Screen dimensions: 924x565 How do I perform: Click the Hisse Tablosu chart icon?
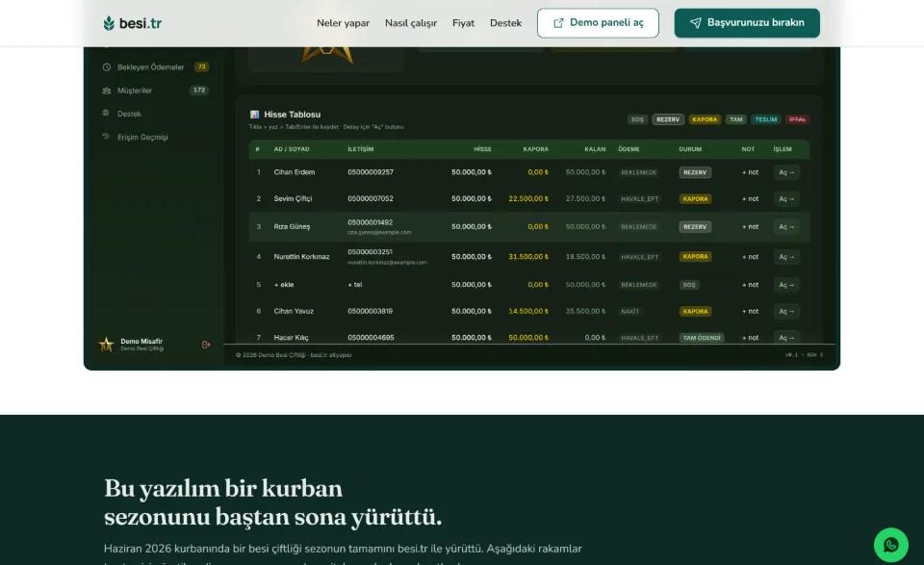254,115
